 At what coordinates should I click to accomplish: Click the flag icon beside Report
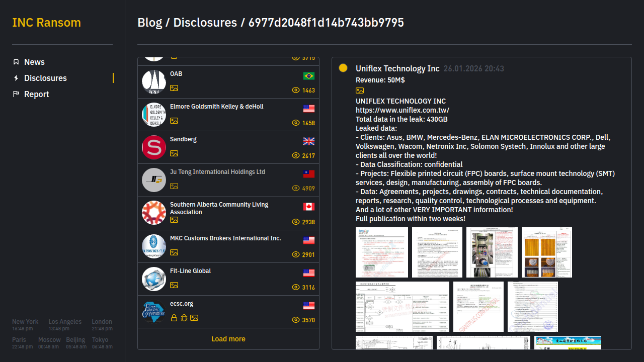click(x=16, y=94)
